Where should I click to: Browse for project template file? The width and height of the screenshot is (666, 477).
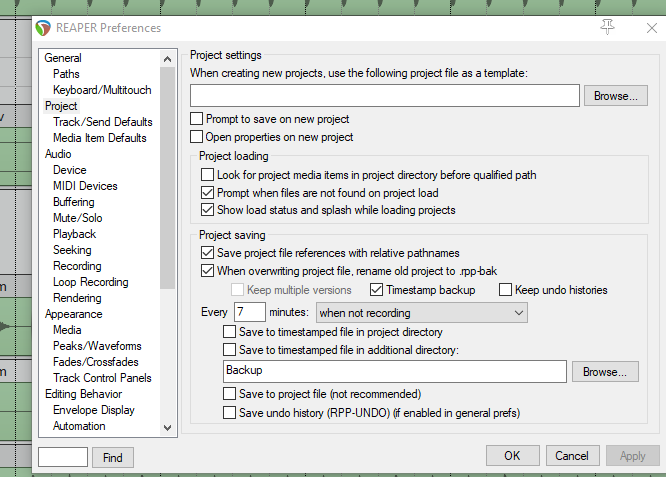click(x=615, y=96)
